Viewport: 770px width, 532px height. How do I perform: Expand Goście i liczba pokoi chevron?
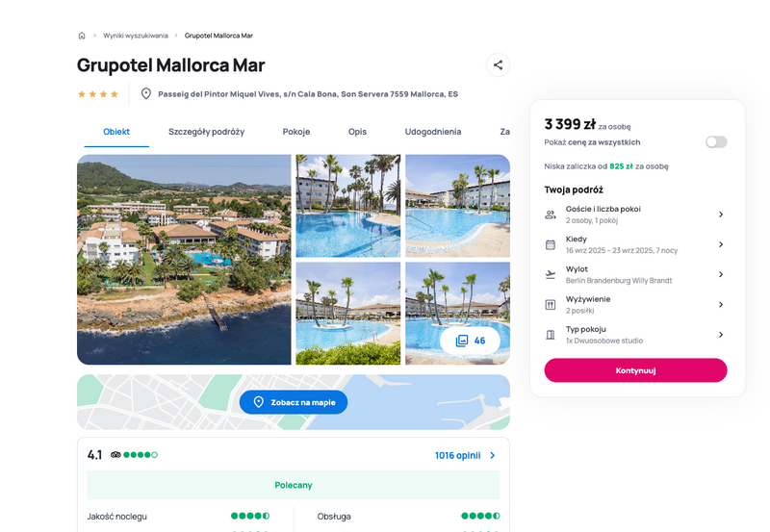[x=720, y=215]
